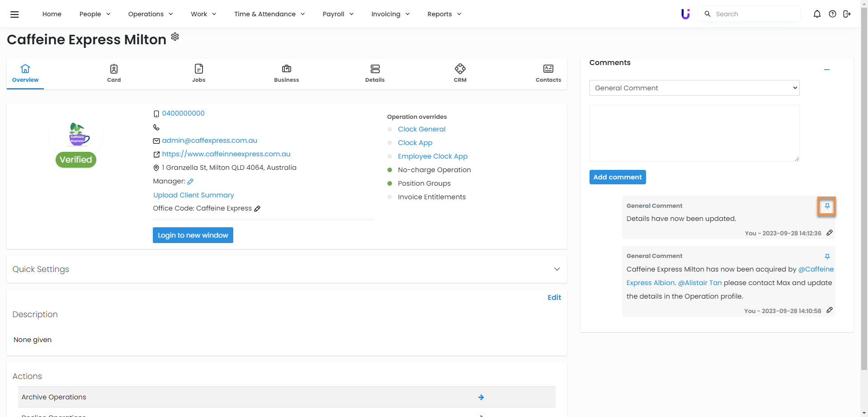
Task: Open the caffeinneexpress.com.au website link
Action: [x=226, y=154]
